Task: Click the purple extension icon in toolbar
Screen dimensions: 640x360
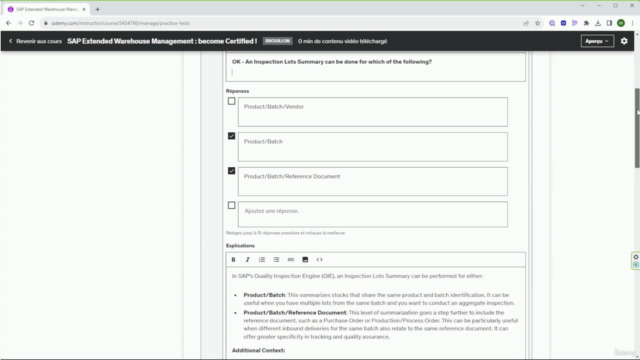Action: tap(552, 23)
